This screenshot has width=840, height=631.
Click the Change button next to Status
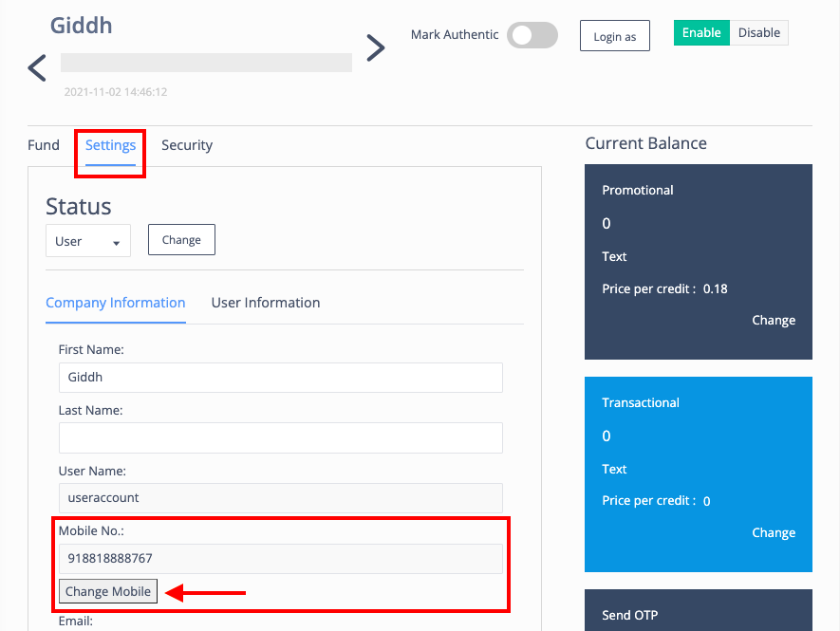click(x=181, y=240)
